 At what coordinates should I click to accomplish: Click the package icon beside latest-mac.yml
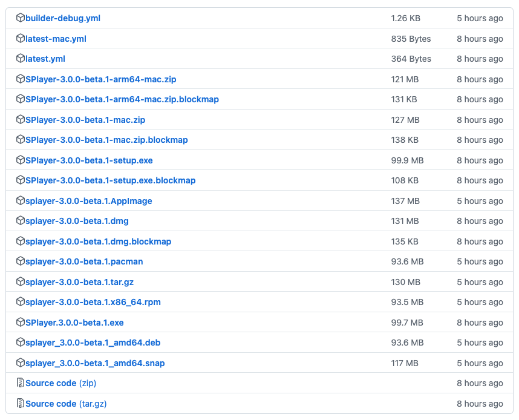click(x=21, y=38)
